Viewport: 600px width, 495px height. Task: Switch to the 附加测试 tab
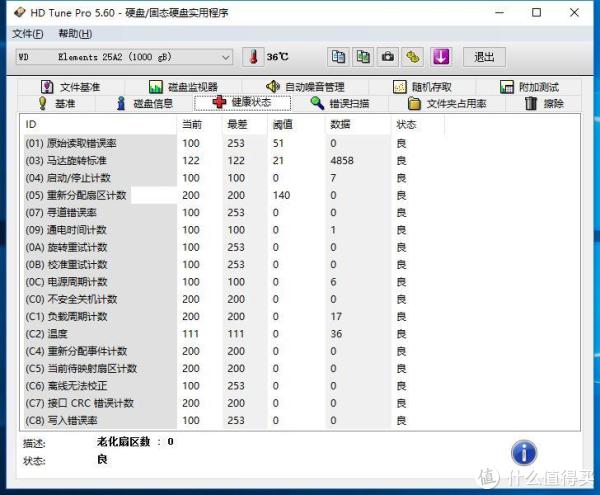point(530,87)
